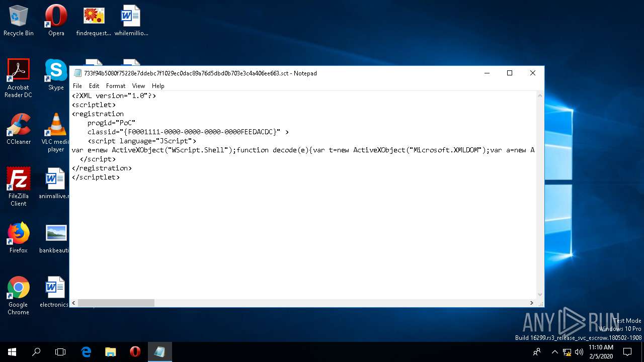Open Notepad's File menu
This screenshot has width=644, height=362.
tap(77, 86)
